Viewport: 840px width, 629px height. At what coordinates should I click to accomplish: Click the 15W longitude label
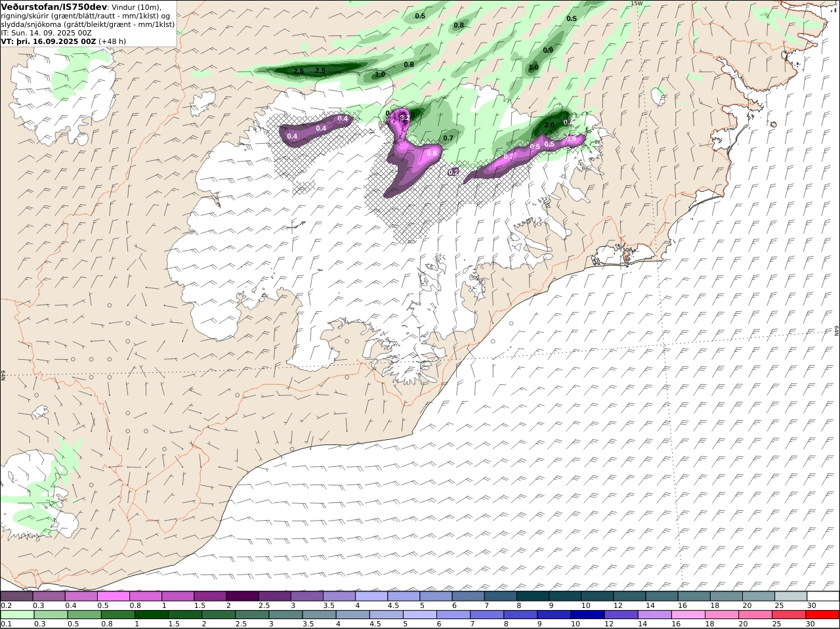tap(636, 3)
